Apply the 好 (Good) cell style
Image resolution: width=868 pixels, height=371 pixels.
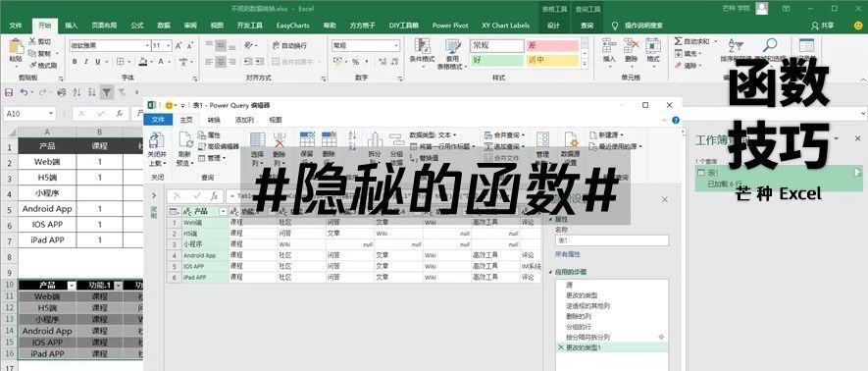coord(497,60)
